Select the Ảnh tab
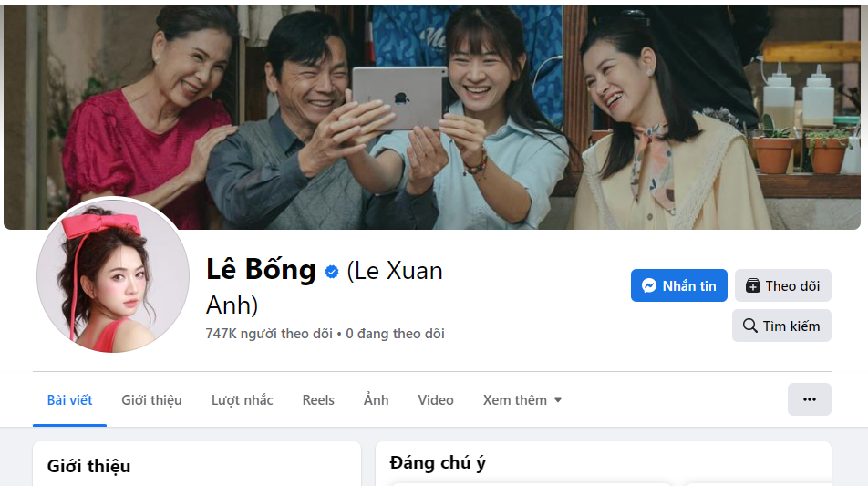868x486 pixels. click(x=376, y=400)
